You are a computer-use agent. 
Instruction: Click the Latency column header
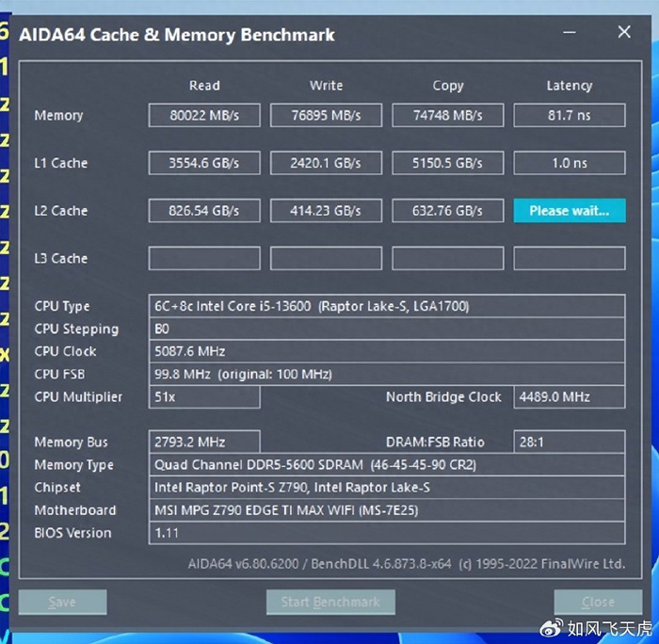tap(570, 86)
